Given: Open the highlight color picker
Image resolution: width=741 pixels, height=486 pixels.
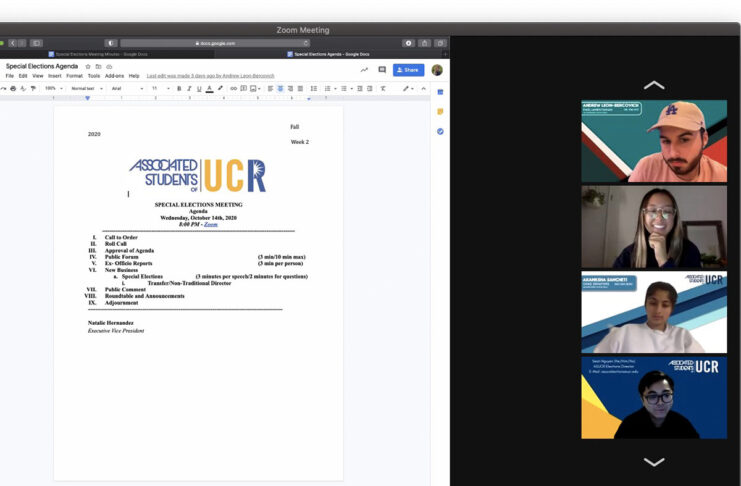Looking at the screenshot, I should point(220,88).
